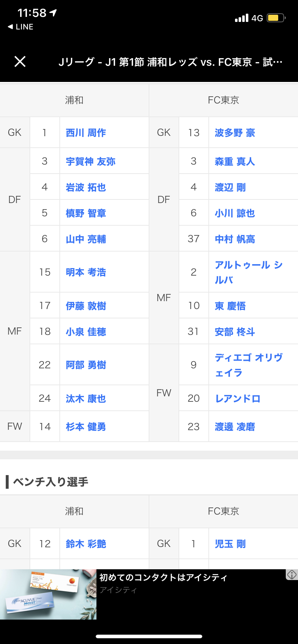Image resolution: width=298 pixels, height=644 pixels.
Task: Open player profile 波多野 豪
Action: click(x=235, y=133)
